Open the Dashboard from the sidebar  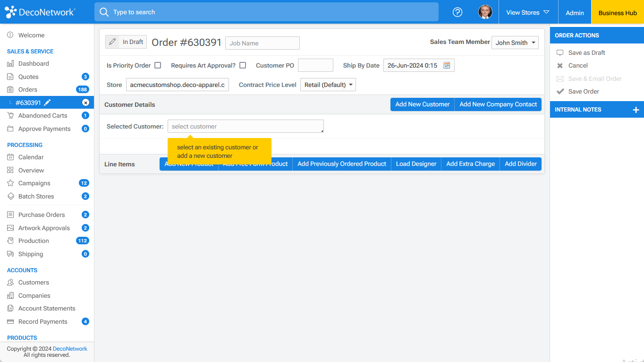34,63
